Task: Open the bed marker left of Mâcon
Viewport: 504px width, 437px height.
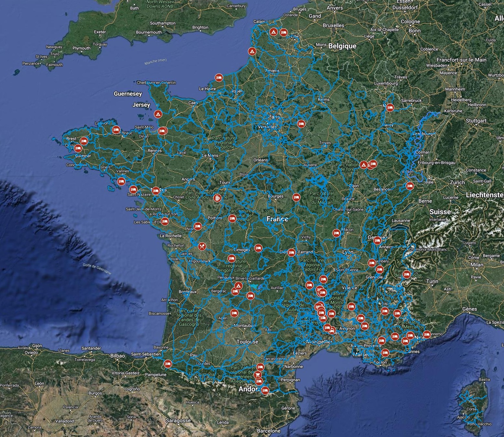Action: coord(336,233)
